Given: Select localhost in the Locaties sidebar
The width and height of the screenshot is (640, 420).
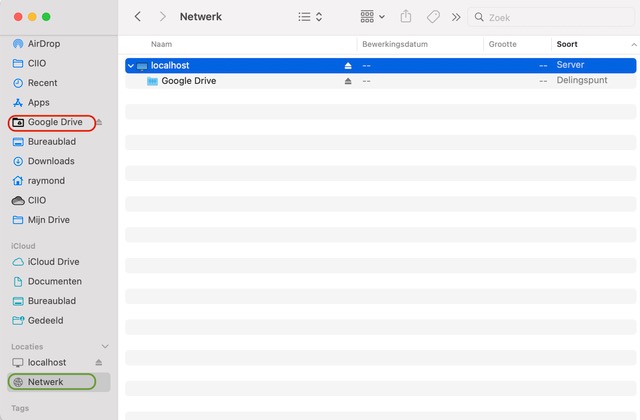Looking at the screenshot, I should click(39, 362).
